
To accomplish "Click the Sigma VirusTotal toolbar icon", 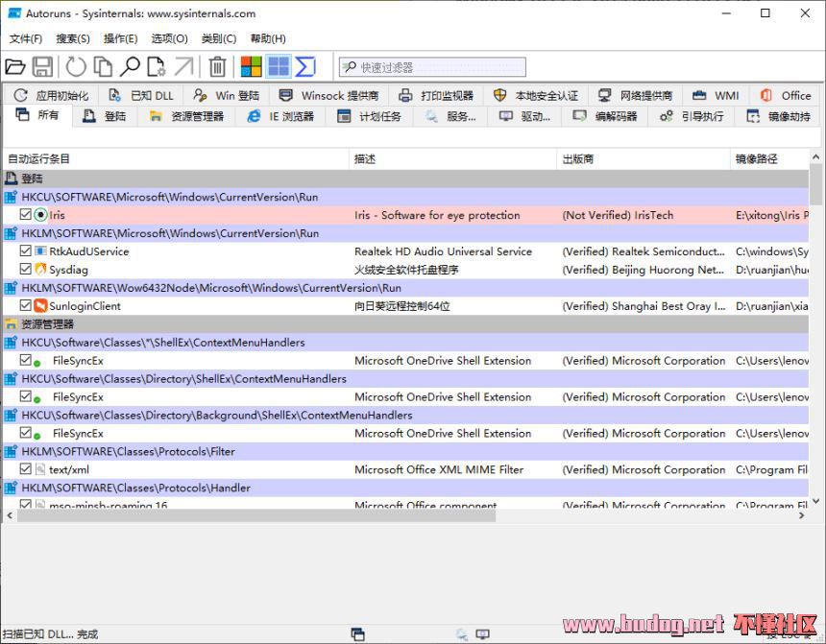I will pos(305,66).
